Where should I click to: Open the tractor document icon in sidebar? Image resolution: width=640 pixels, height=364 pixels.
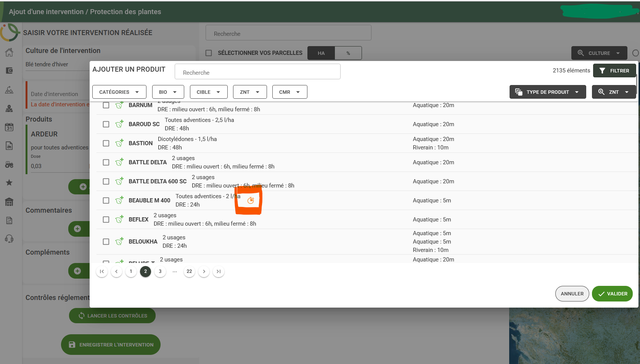point(9,146)
